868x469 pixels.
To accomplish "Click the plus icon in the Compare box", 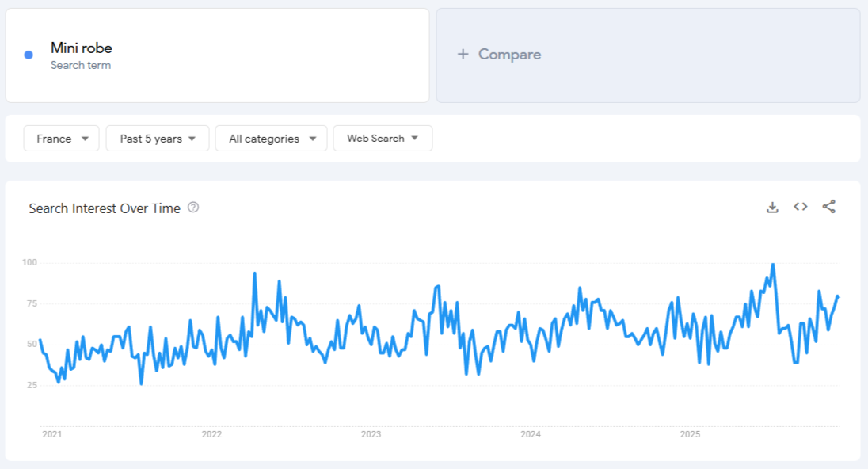I will (462, 54).
